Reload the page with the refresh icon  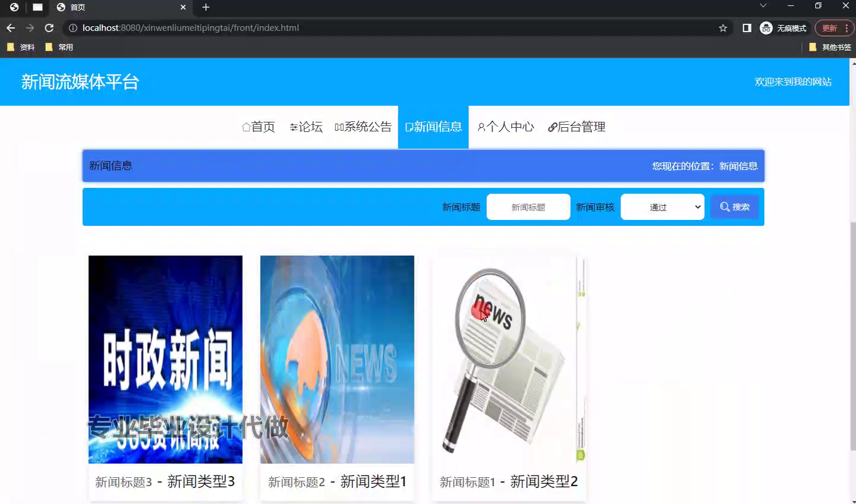(x=49, y=28)
